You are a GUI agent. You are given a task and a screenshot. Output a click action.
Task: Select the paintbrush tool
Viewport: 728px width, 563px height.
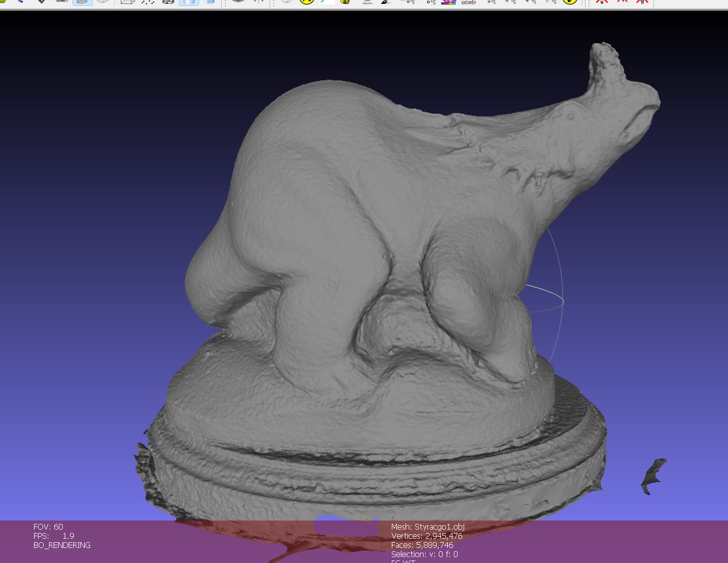point(386,2)
